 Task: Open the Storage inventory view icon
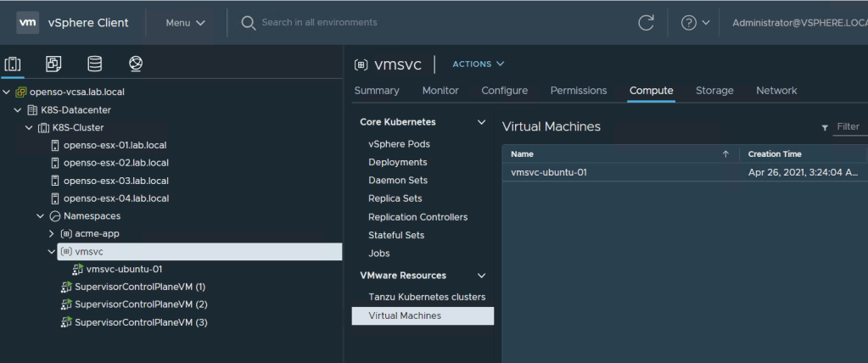point(94,64)
